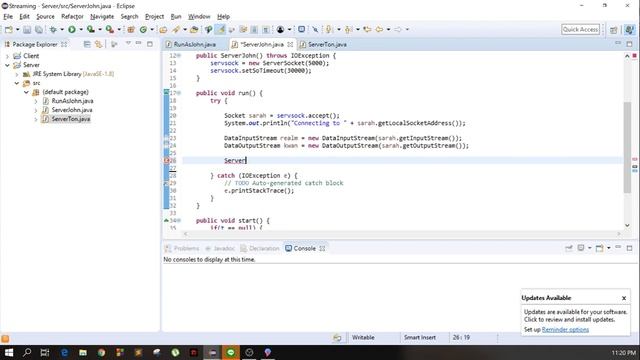The image size is (640, 360).
Task: Click error marker on line 26
Action: [166, 160]
